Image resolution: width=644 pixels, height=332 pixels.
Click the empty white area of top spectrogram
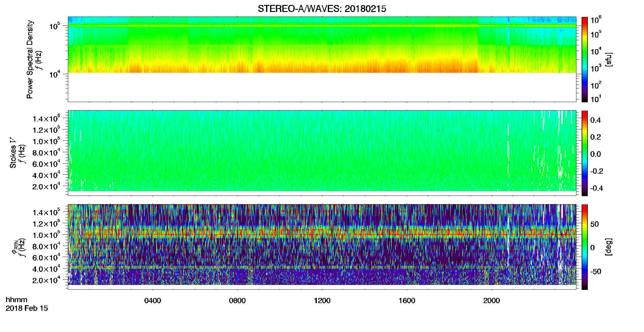point(322,87)
